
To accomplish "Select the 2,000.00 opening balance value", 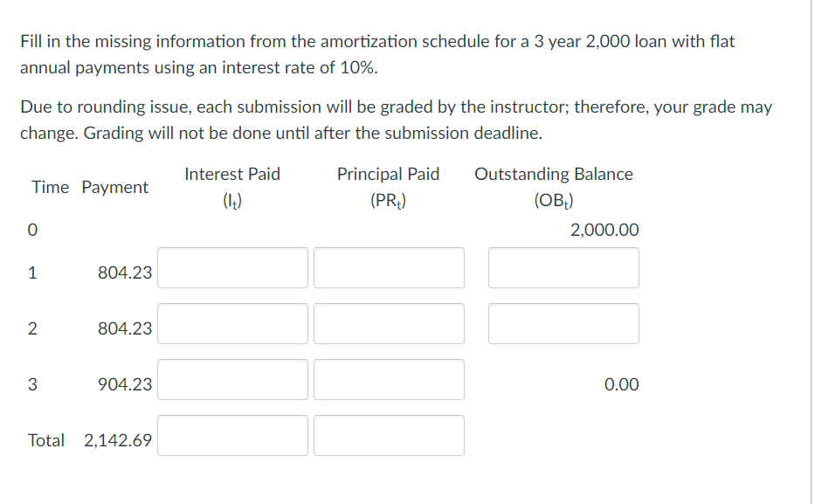I will tap(604, 230).
